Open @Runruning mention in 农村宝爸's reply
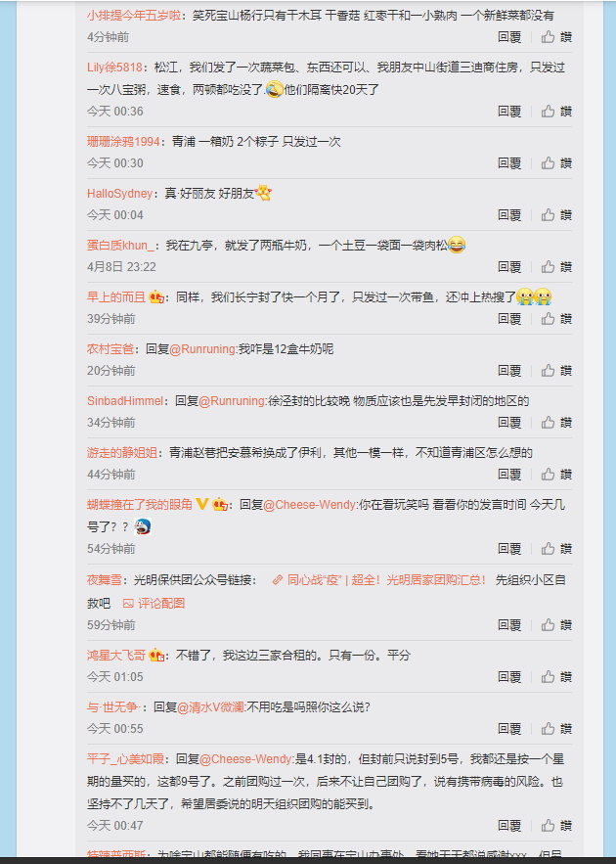 click(x=203, y=349)
